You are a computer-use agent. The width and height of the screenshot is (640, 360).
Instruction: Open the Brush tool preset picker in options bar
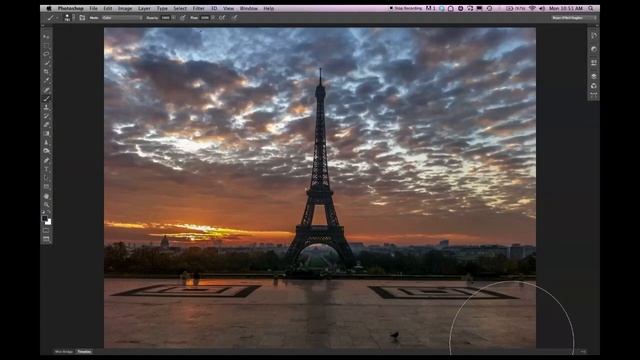(x=52, y=18)
